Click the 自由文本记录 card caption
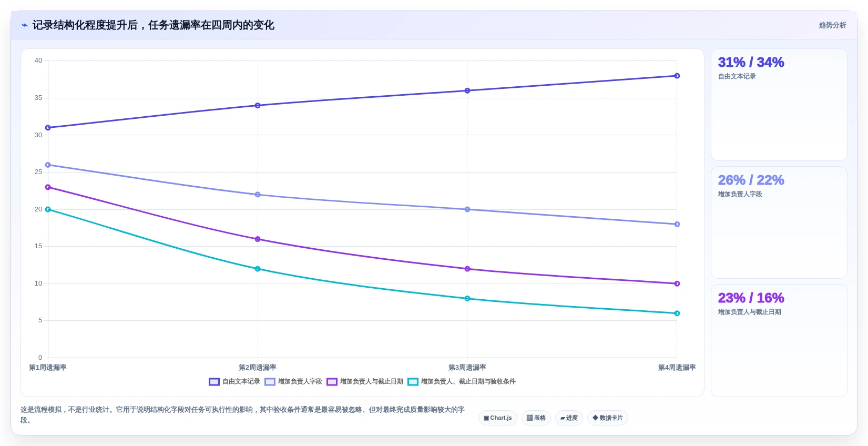This screenshot has width=868, height=446. [737, 77]
